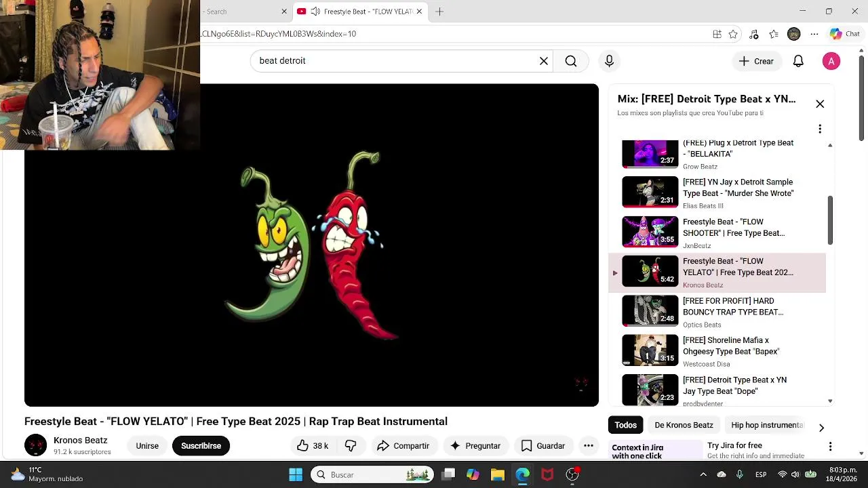The height and width of the screenshot is (488, 868).
Task: Open Jira ad options menu
Action: [x=830, y=446]
